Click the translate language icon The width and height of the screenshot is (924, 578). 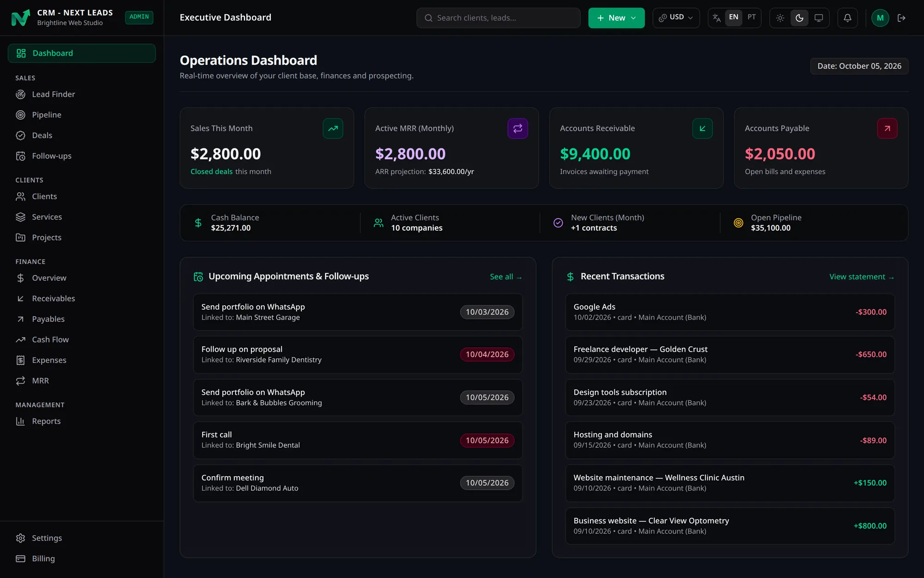(717, 18)
